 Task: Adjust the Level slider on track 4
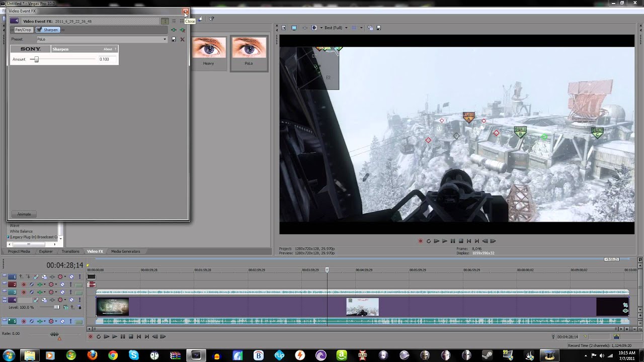tap(57, 307)
